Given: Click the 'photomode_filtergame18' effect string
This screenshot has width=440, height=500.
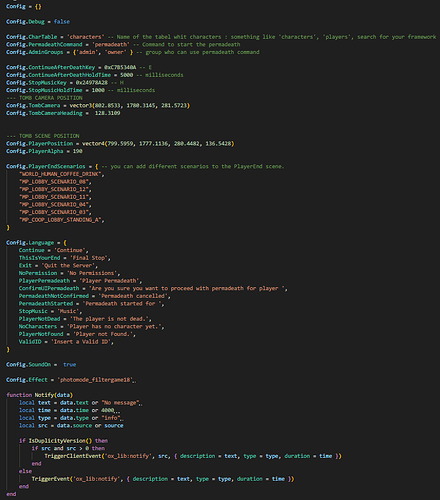Looking at the screenshot, I should point(96,380).
